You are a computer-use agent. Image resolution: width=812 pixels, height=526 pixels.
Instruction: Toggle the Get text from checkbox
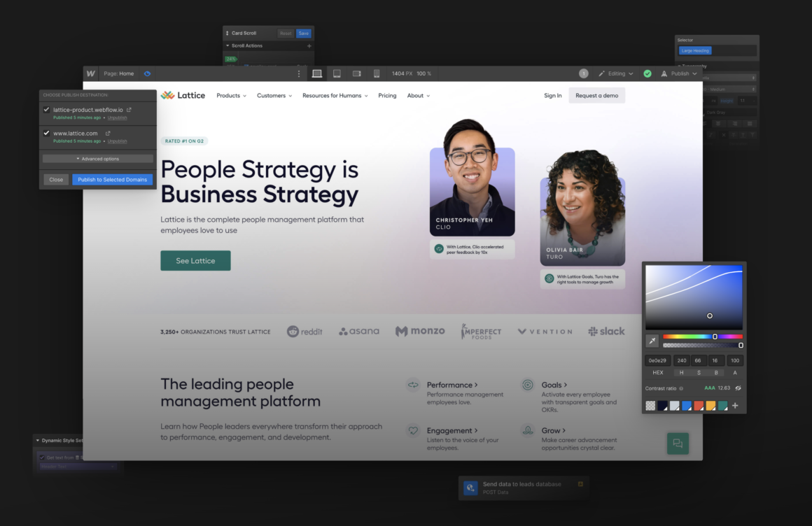(x=43, y=457)
